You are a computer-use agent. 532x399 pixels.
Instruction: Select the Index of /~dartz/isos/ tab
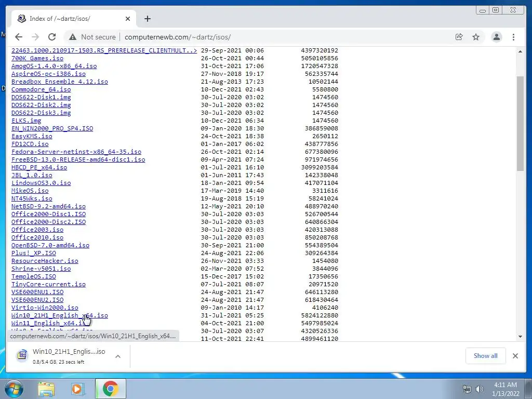coord(74,19)
